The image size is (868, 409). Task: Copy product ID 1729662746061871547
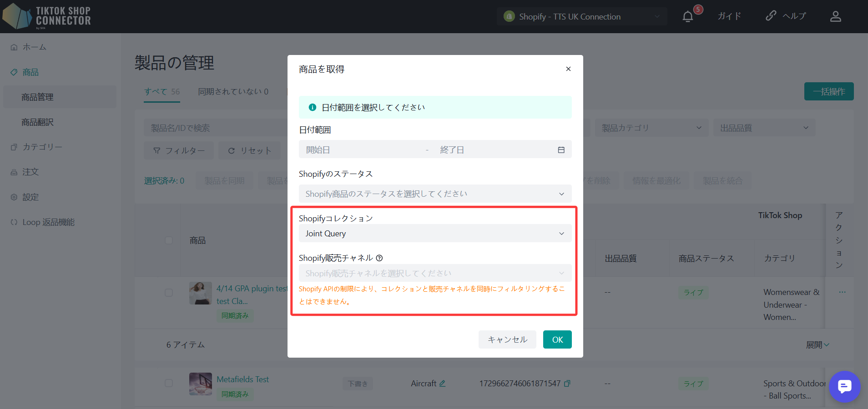pos(567,384)
